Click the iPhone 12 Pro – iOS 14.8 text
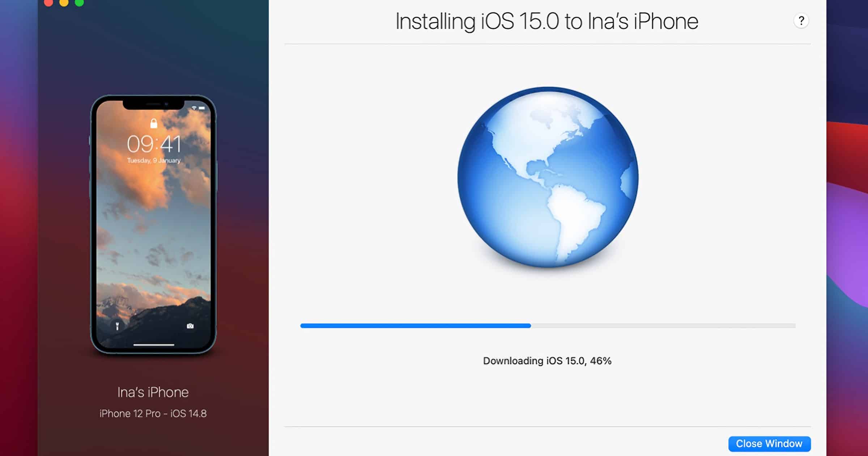This screenshot has width=868, height=456. pyautogui.click(x=153, y=414)
